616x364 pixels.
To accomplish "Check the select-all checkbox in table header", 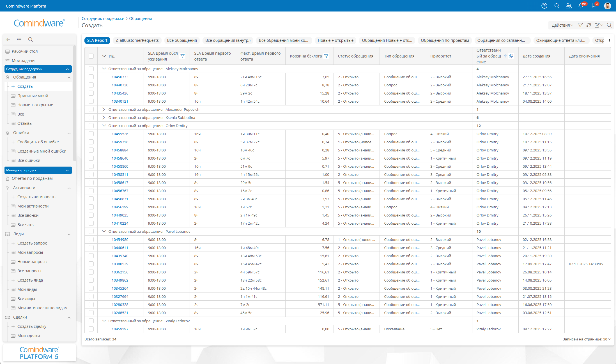I will pyautogui.click(x=91, y=56).
